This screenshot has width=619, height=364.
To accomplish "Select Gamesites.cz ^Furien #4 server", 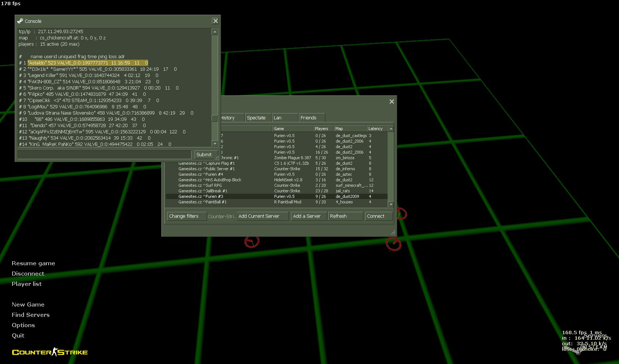I will click(x=276, y=174).
